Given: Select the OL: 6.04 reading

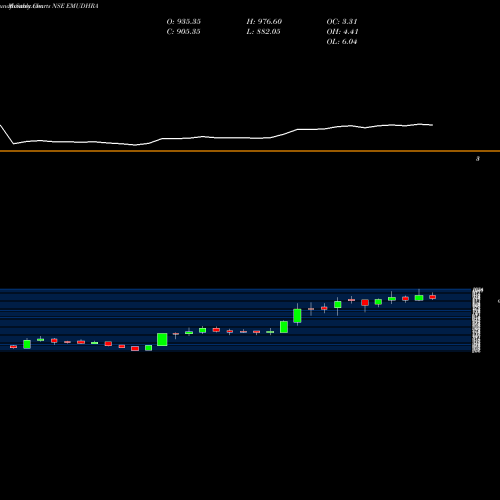Looking at the screenshot, I should [342, 42].
